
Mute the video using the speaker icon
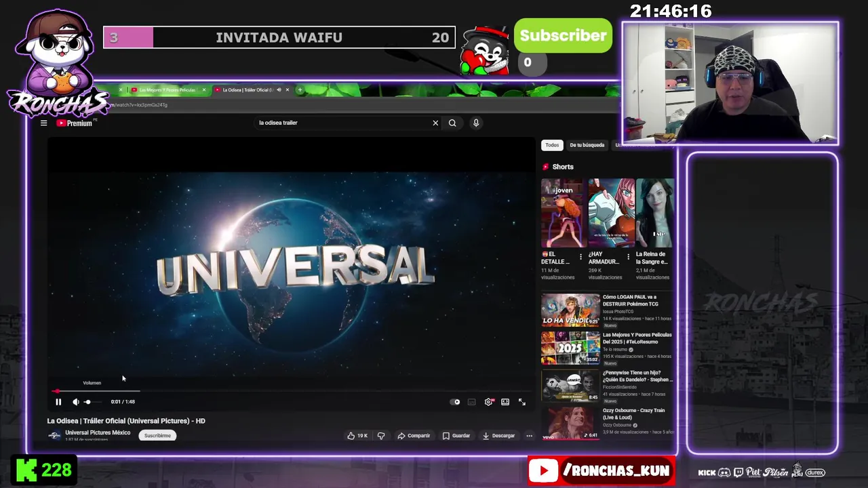(x=76, y=402)
